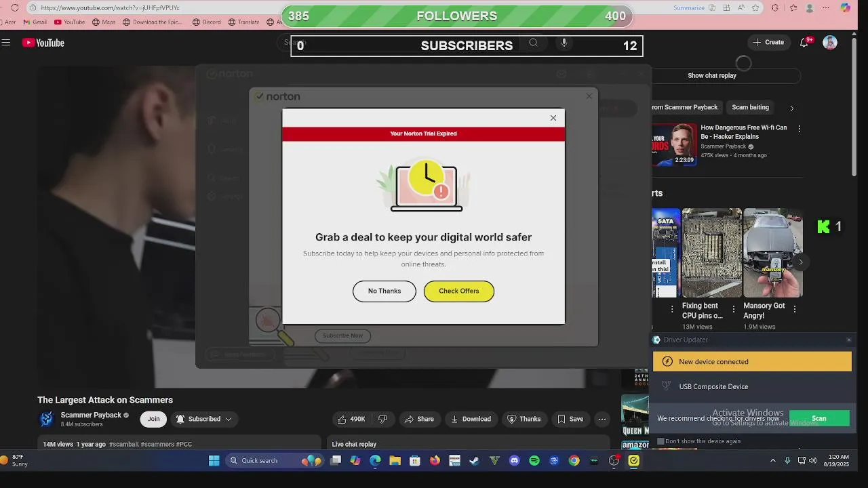Click Check Offers in Norton popup
The height and width of the screenshot is (488, 868).
(459, 291)
